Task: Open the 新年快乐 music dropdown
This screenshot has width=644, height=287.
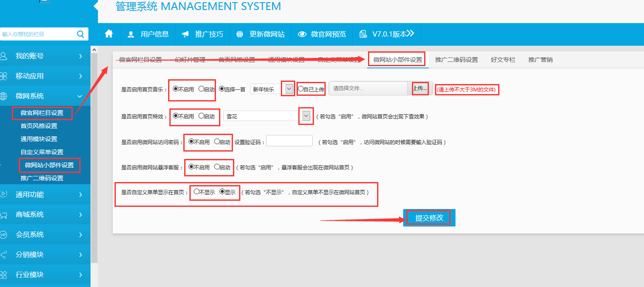Action: click(289, 89)
